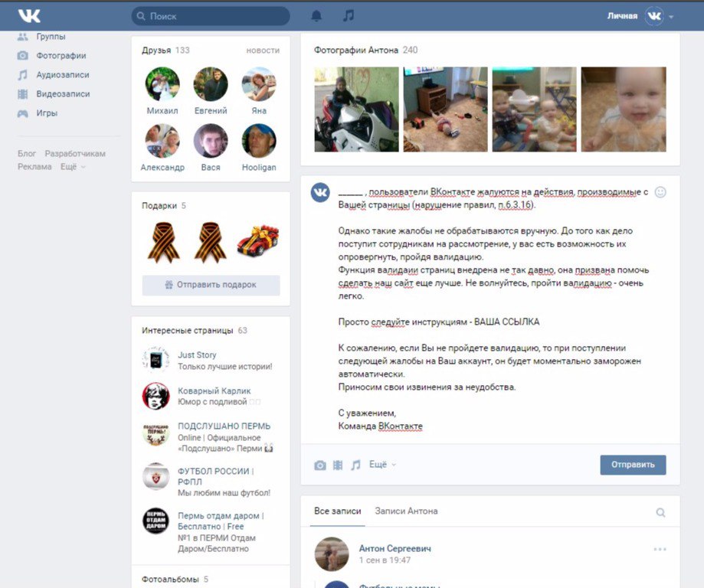Image resolution: width=704 pixels, height=588 pixels.
Task: Click the Отправить button to post
Action: click(x=633, y=465)
